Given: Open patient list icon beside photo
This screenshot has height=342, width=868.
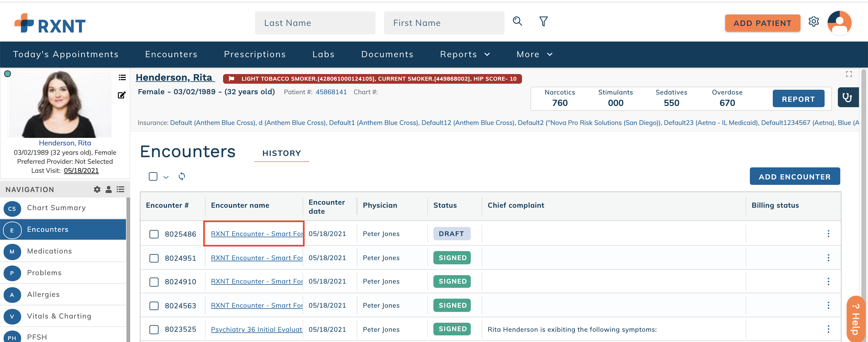Looking at the screenshot, I should pyautogui.click(x=122, y=77).
